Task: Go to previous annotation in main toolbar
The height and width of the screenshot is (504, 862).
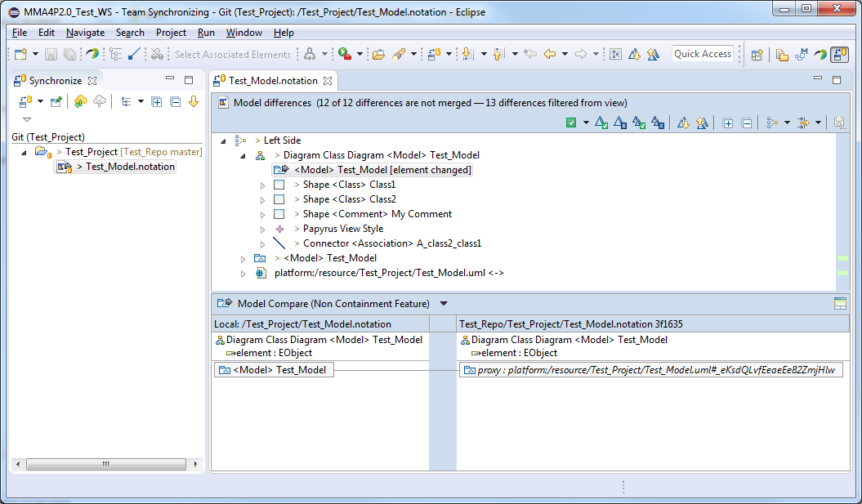Action: pyautogui.click(x=498, y=54)
